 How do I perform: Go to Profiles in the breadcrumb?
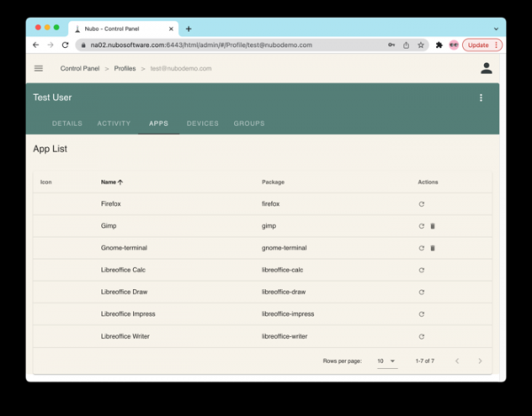pyautogui.click(x=124, y=68)
